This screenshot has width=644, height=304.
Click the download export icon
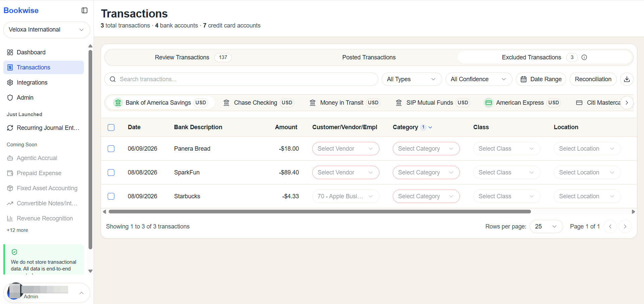[627, 79]
